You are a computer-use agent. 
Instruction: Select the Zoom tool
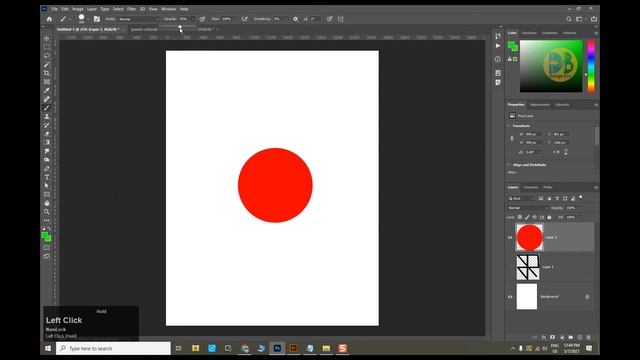pyautogui.click(x=47, y=211)
